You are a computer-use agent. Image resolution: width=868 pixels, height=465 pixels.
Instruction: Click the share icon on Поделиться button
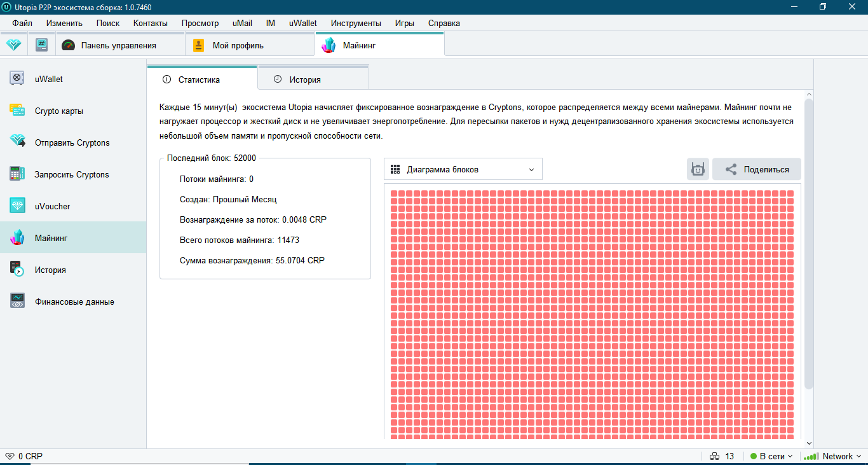pos(731,169)
